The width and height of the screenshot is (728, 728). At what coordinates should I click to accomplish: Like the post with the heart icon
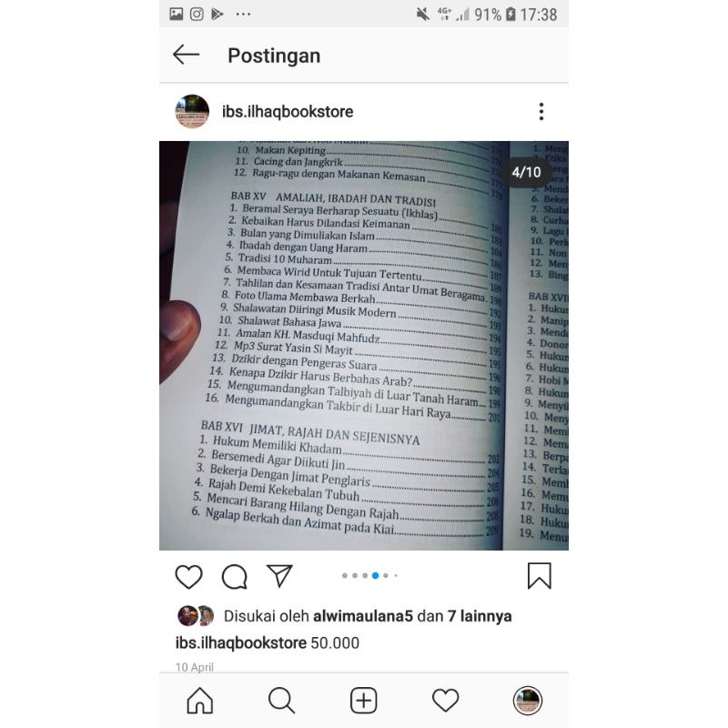188,577
